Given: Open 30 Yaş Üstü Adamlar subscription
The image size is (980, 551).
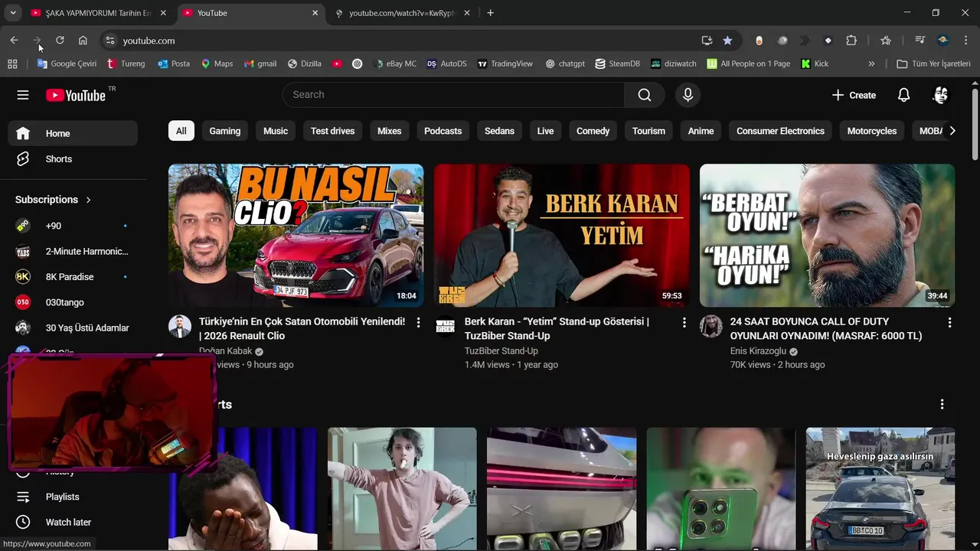Looking at the screenshot, I should point(73,328).
